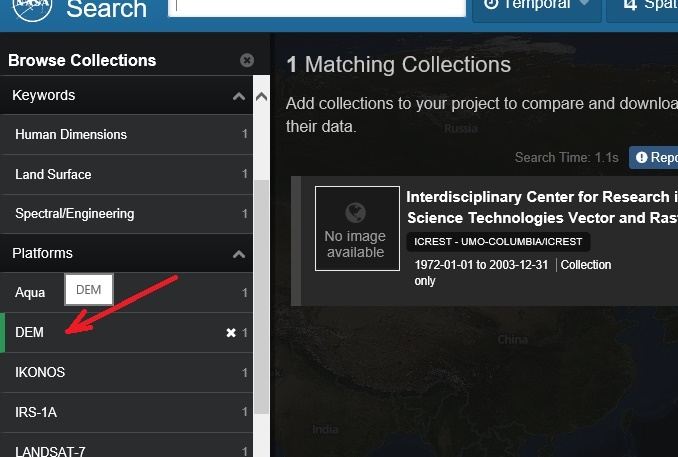The width and height of the screenshot is (678, 457).
Task: Toggle the selected DEM platform
Action: click(x=30, y=333)
